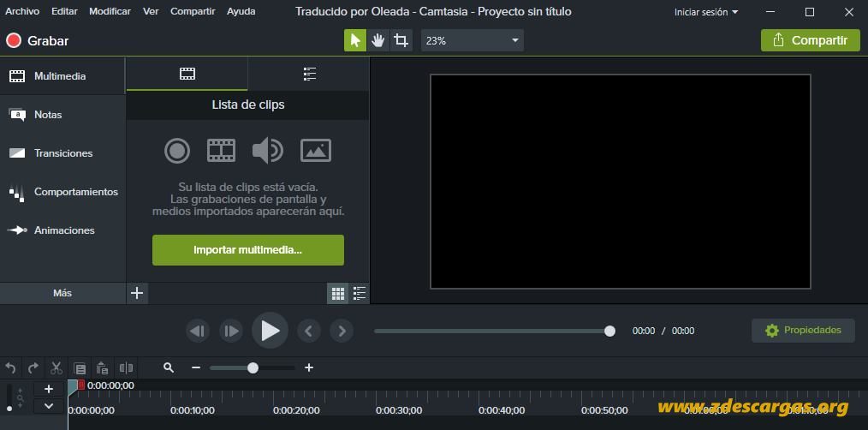Click the plus add media button
Image resolution: width=868 pixels, height=430 pixels.
pyautogui.click(x=137, y=293)
